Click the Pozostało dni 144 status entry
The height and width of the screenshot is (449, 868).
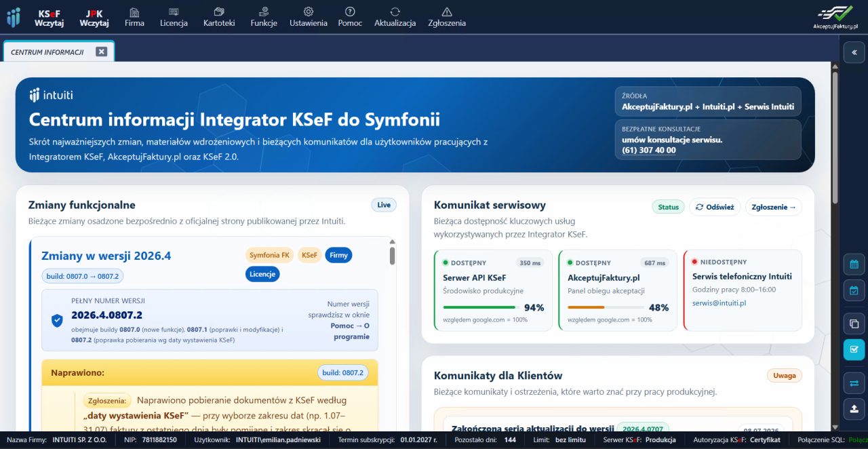485,440
